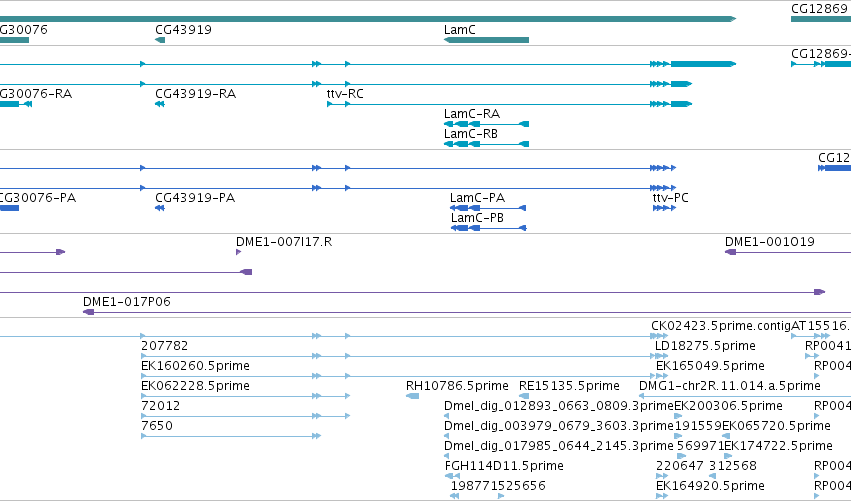The height and width of the screenshot is (501, 851).
Task: Open the EK062228.5prime EST label
Action: 195,386
